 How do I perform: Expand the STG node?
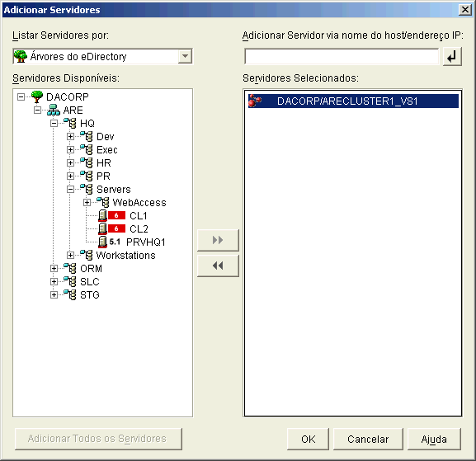(54, 295)
